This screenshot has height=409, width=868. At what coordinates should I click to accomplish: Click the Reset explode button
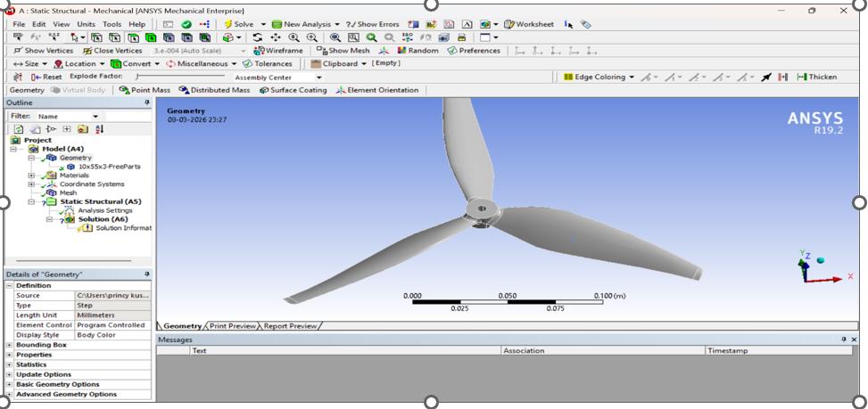pyautogui.click(x=47, y=78)
